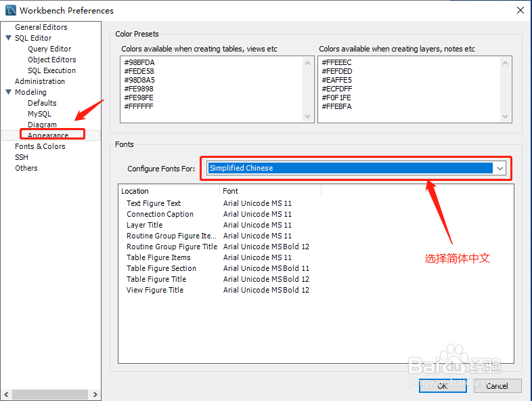Image resolution: width=532 pixels, height=401 pixels.
Task: Collapse the SQL Editor tree node
Action: click(9, 38)
